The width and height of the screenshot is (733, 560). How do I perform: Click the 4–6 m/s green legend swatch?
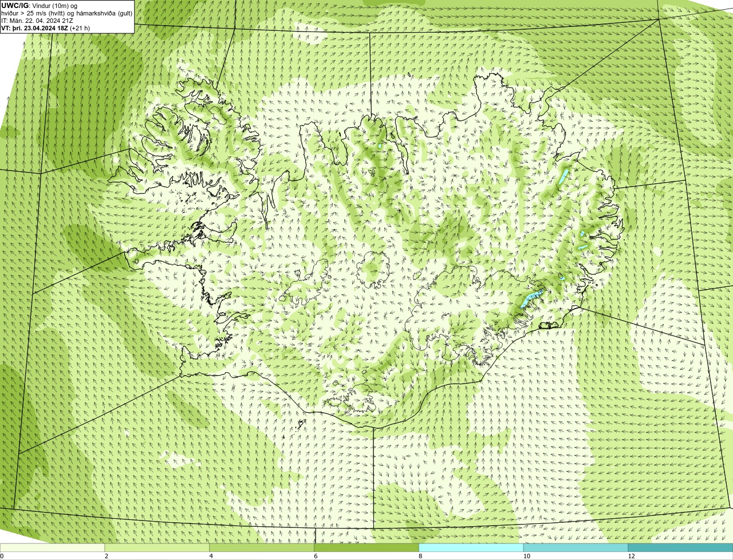262,548
